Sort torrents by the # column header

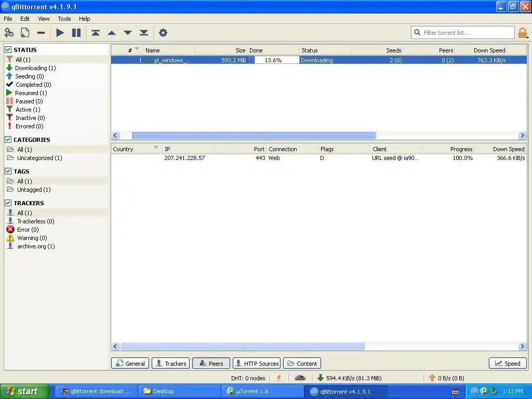128,50
